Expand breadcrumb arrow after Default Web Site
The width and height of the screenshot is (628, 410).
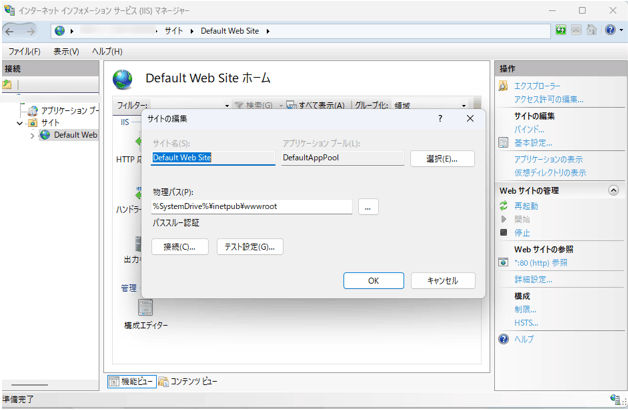click(268, 31)
